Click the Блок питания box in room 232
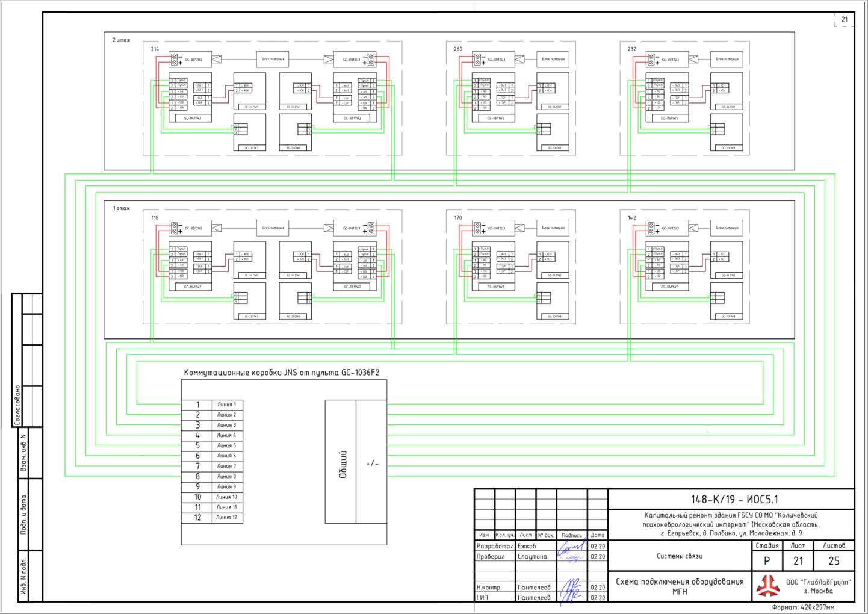Screen dimensions: 868x614 click(727, 59)
